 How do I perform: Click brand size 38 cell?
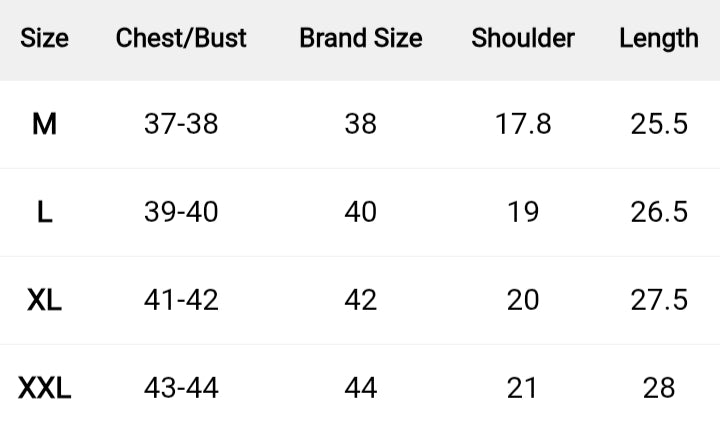pos(361,124)
